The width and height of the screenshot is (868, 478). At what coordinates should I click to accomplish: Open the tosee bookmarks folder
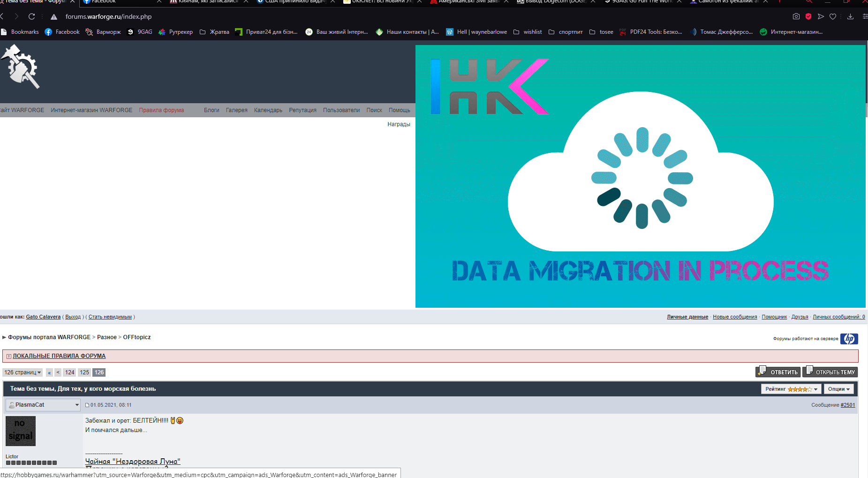coord(601,32)
